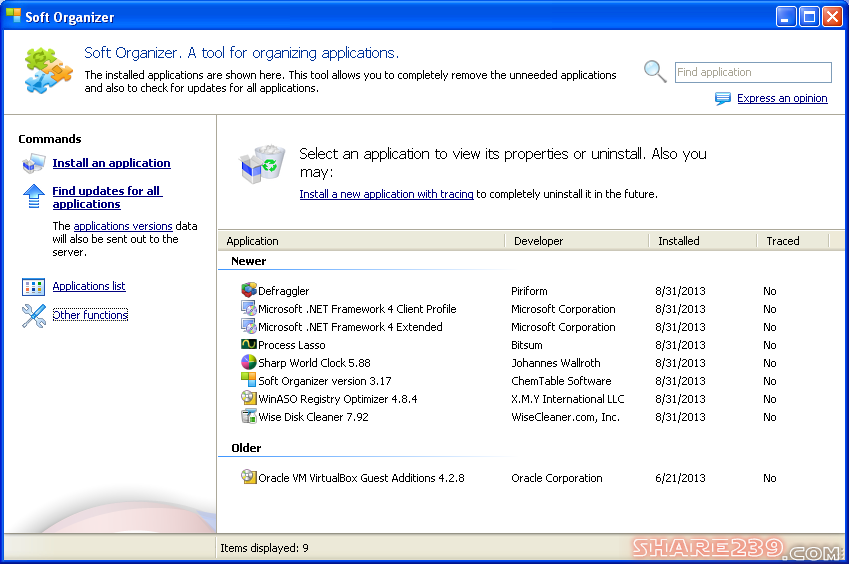Viewport: 849px width, 564px height.
Task: Click Traced value No for Oracle VirtualBox
Action: tap(770, 478)
